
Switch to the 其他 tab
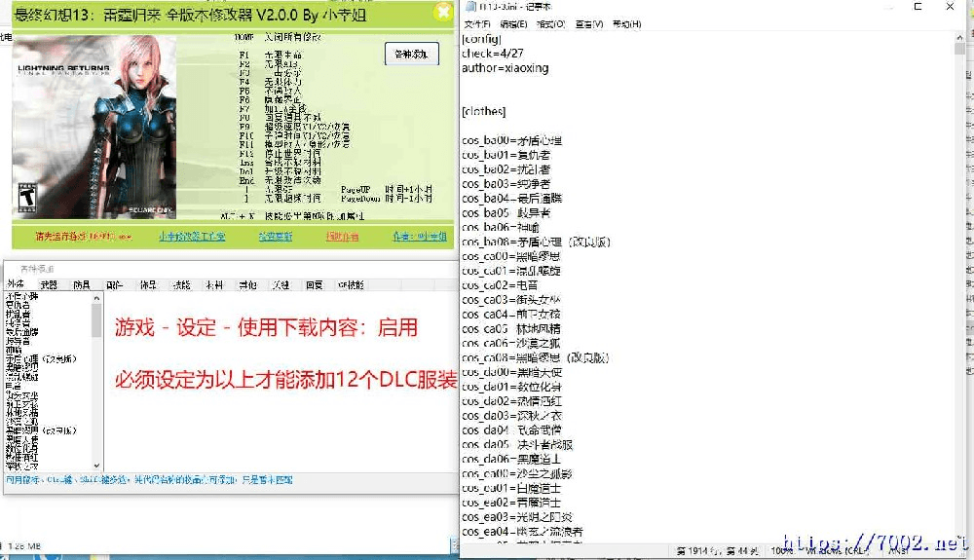tap(247, 285)
